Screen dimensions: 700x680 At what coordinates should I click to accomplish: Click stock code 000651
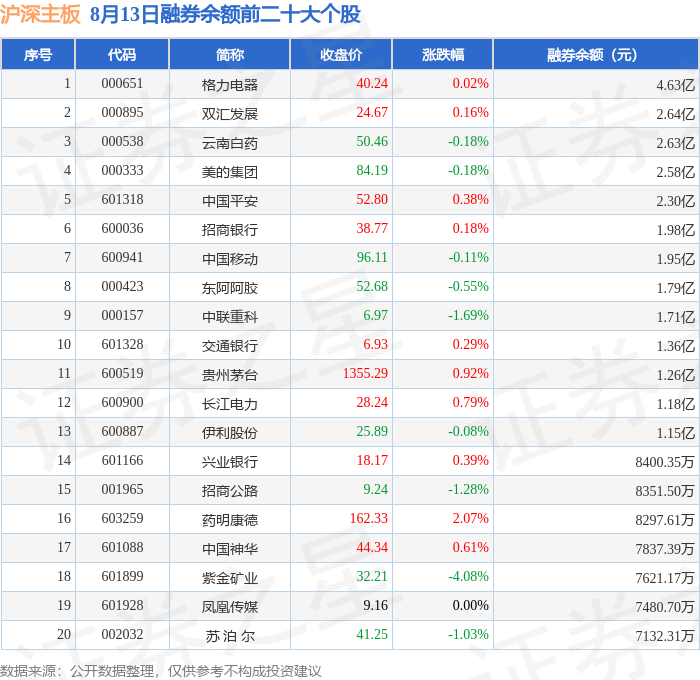[x=122, y=83]
